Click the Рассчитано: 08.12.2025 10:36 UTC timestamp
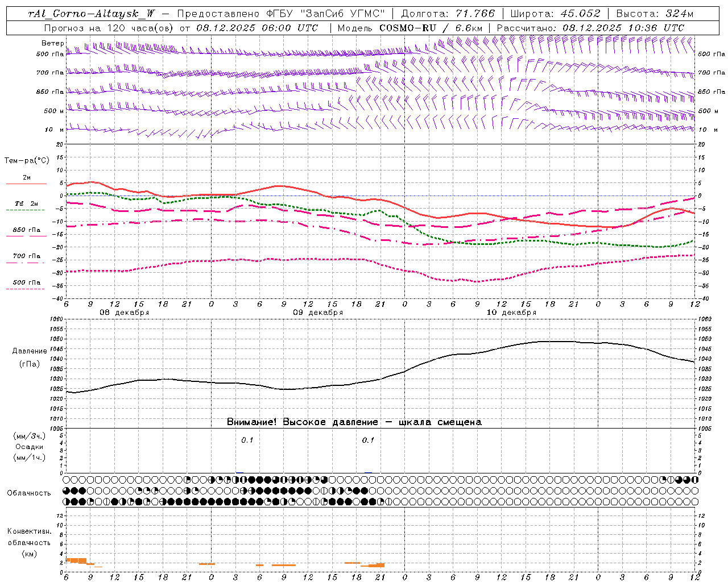This screenshot has width=728, height=582. [590, 28]
